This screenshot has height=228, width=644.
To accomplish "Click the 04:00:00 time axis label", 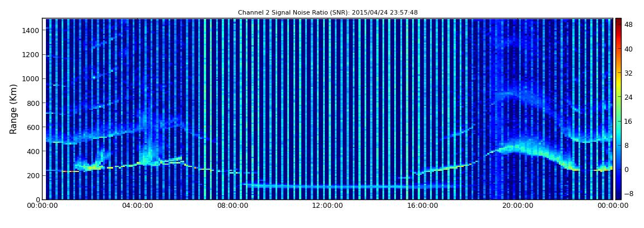I will click(137, 206).
